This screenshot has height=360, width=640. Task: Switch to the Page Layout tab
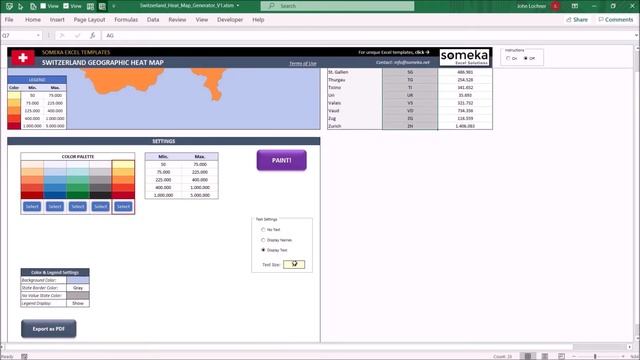(x=89, y=20)
